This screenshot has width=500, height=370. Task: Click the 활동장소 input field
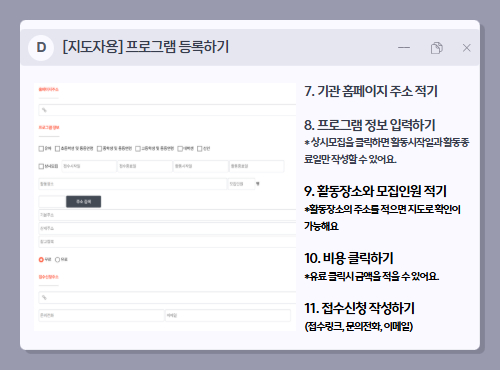click(x=132, y=184)
